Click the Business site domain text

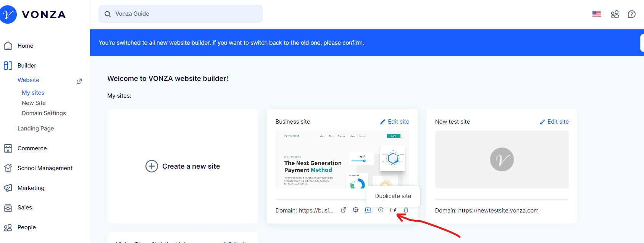tap(305, 211)
